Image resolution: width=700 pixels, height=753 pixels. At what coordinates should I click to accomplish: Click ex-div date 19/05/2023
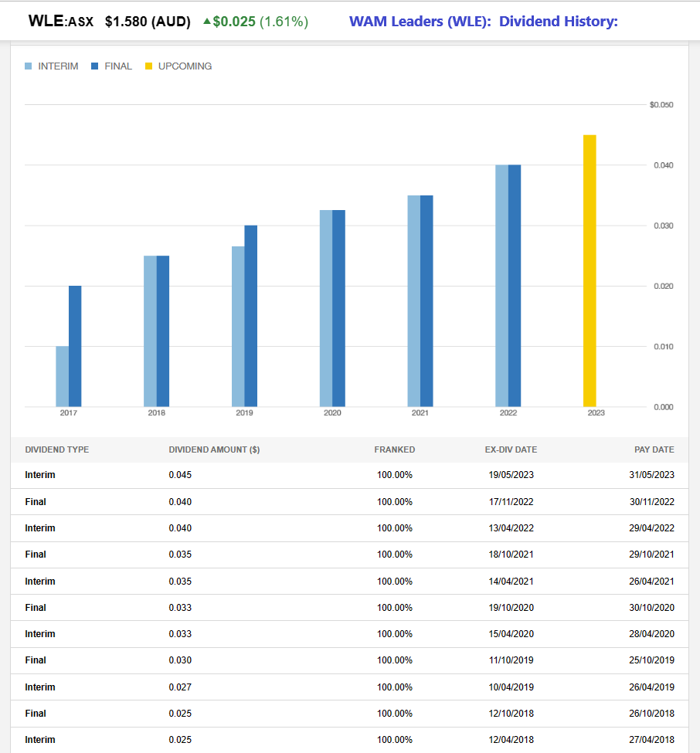511,475
